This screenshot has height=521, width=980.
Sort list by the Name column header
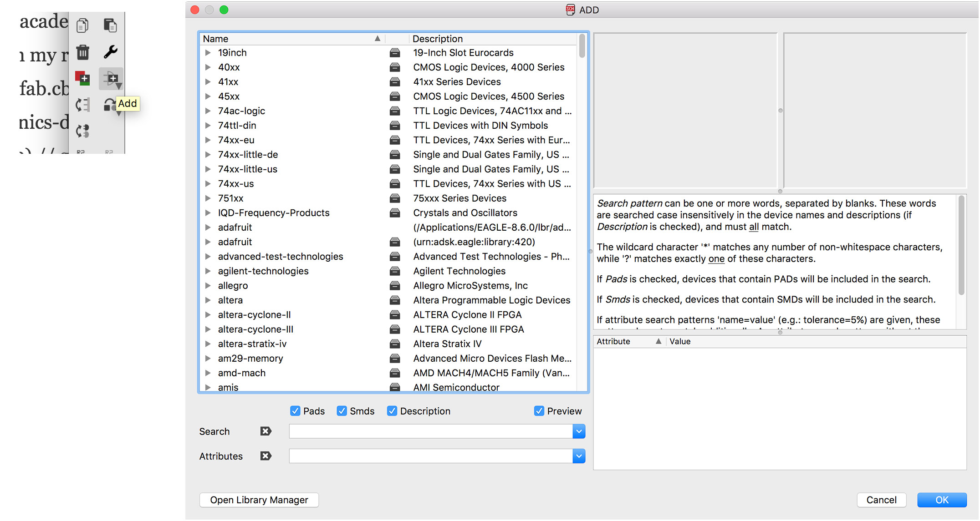(215, 39)
